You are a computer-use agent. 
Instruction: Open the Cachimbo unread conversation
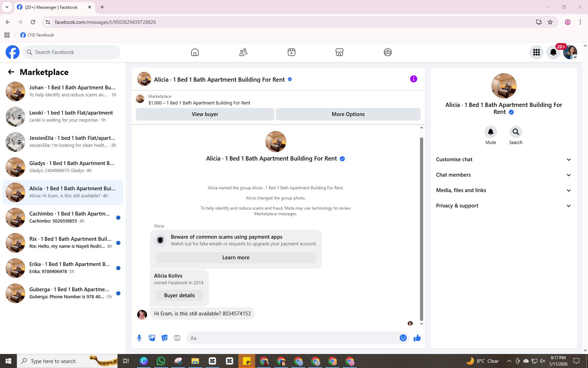tap(63, 218)
